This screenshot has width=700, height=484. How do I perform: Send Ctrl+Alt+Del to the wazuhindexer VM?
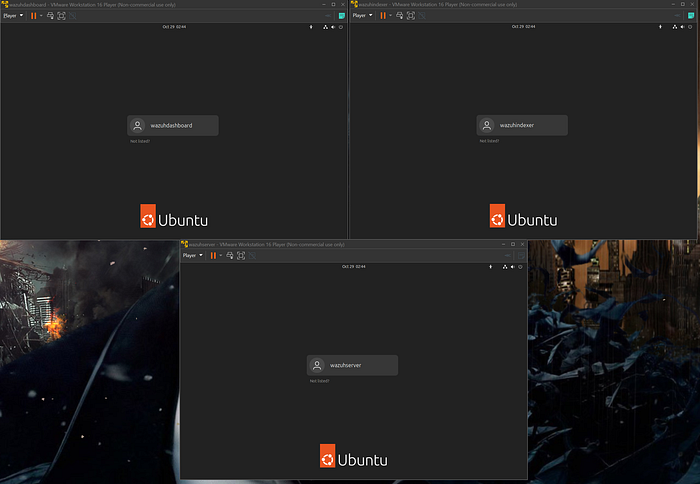[400, 15]
